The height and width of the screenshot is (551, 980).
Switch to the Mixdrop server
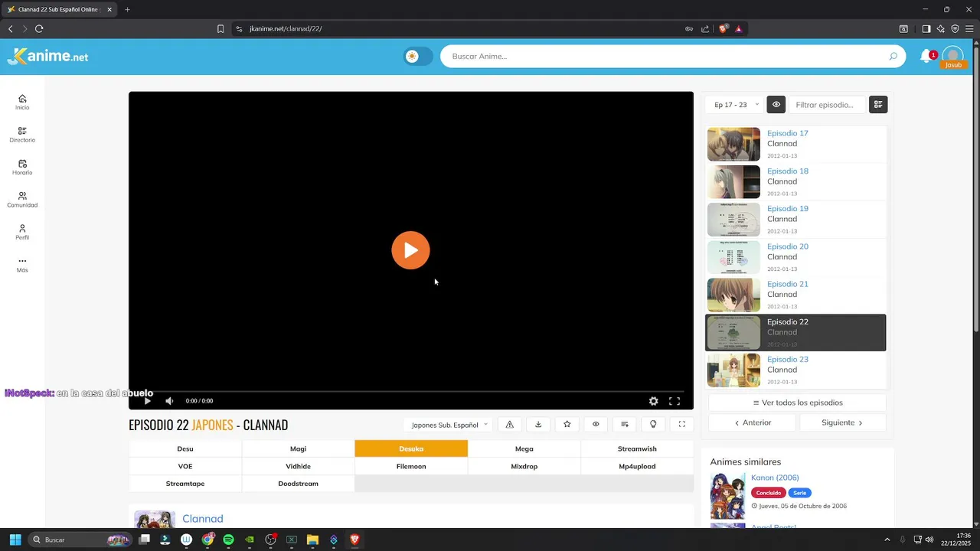tap(524, 466)
